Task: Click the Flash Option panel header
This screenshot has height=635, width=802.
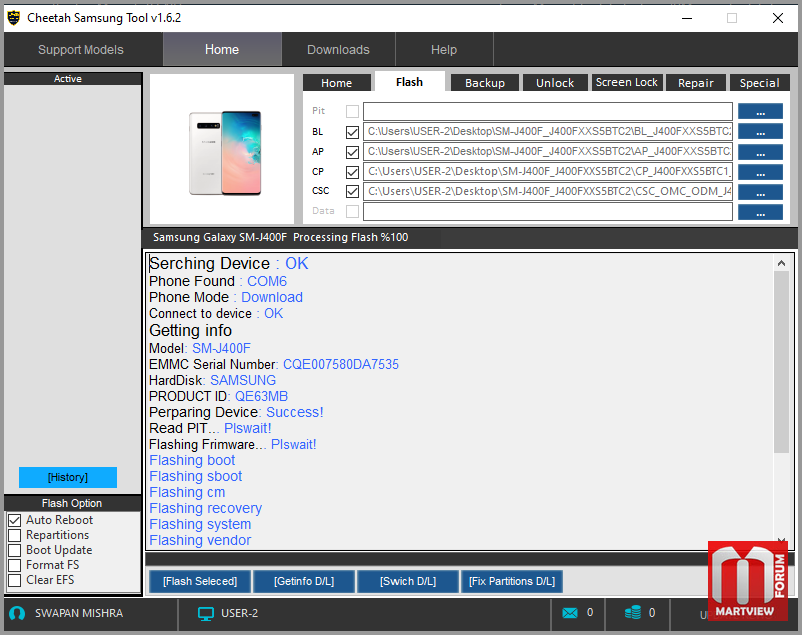Action: pos(72,503)
